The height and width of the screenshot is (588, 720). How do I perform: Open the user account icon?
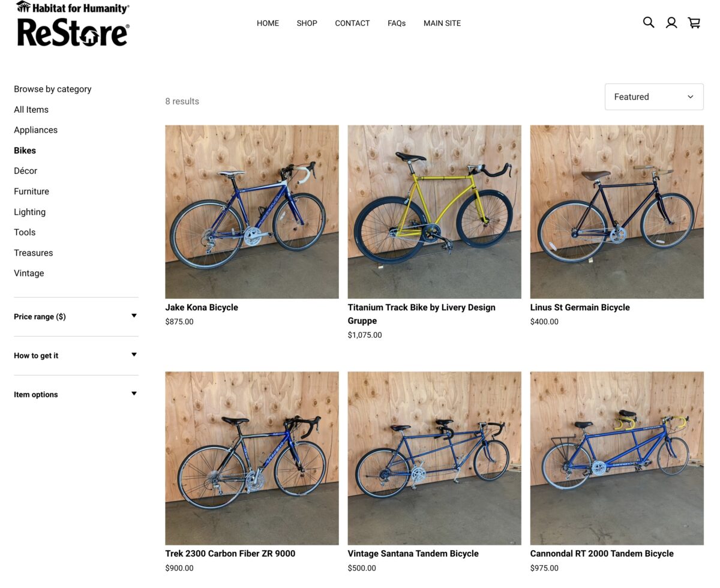click(671, 23)
